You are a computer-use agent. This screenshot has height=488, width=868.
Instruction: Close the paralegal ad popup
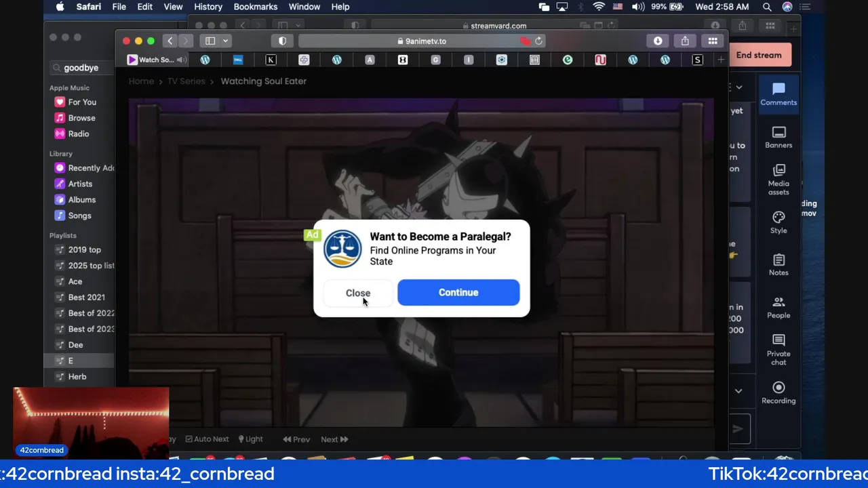tap(358, 293)
